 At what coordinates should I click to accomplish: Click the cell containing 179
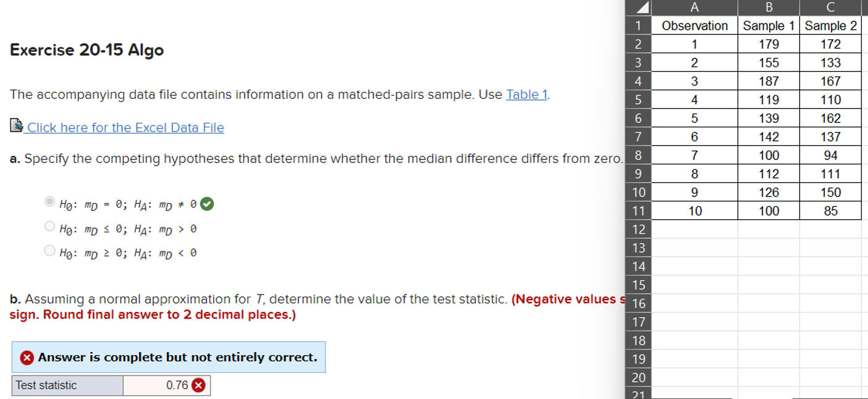pyautogui.click(x=769, y=44)
